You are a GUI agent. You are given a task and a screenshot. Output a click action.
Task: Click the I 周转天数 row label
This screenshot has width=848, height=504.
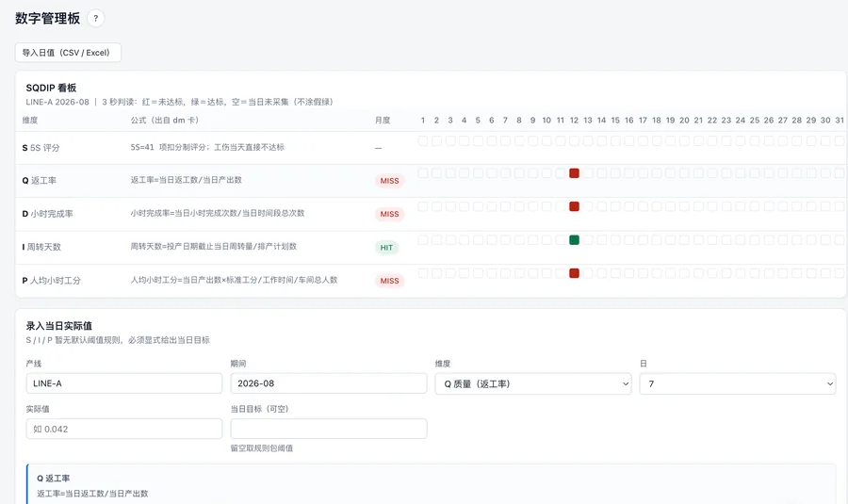pyautogui.click(x=41, y=247)
